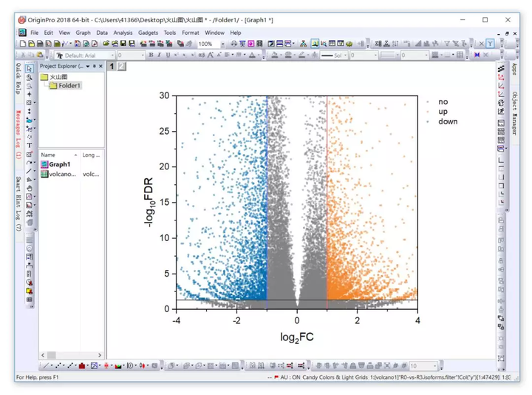Open the Analysis menu

[123, 33]
